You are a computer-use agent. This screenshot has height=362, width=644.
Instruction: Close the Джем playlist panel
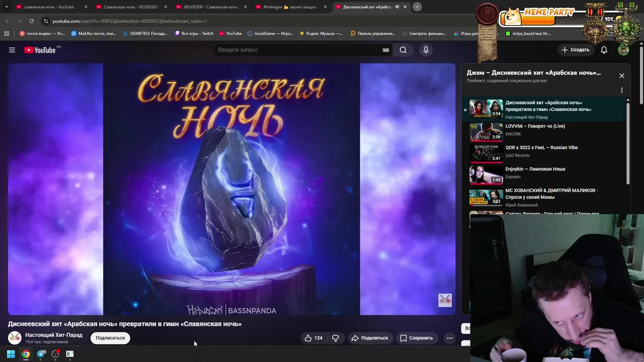pos(622,75)
